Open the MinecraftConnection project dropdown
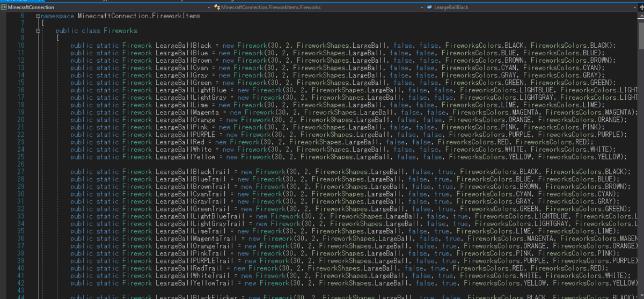Viewport: 644px width, 299px height. pyautogui.click(x=106, y=8)
